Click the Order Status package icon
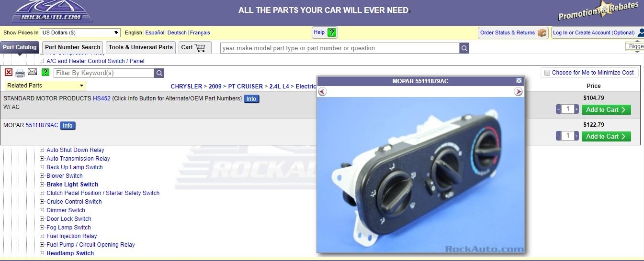 542,33
